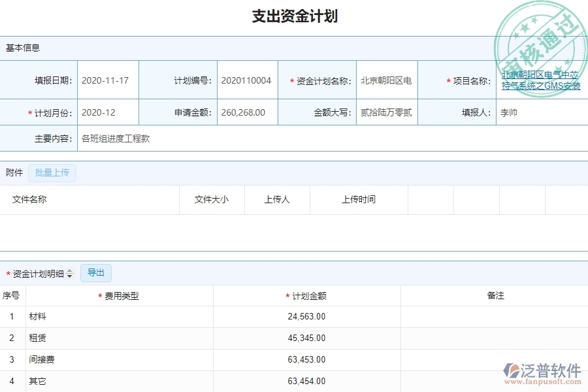The height and width of the screenshot is (392, 588).
Task: Click the ascending sort triangle on 资金计划明细
Action: pos(71,270)
